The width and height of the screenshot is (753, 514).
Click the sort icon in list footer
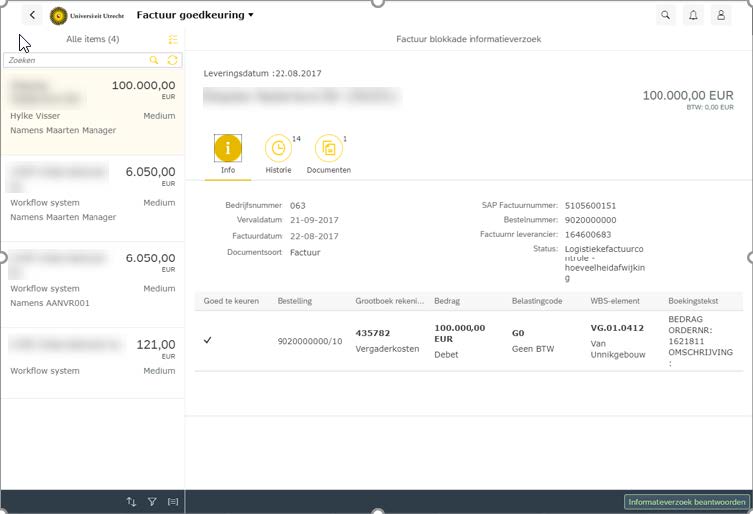[131, 502]
